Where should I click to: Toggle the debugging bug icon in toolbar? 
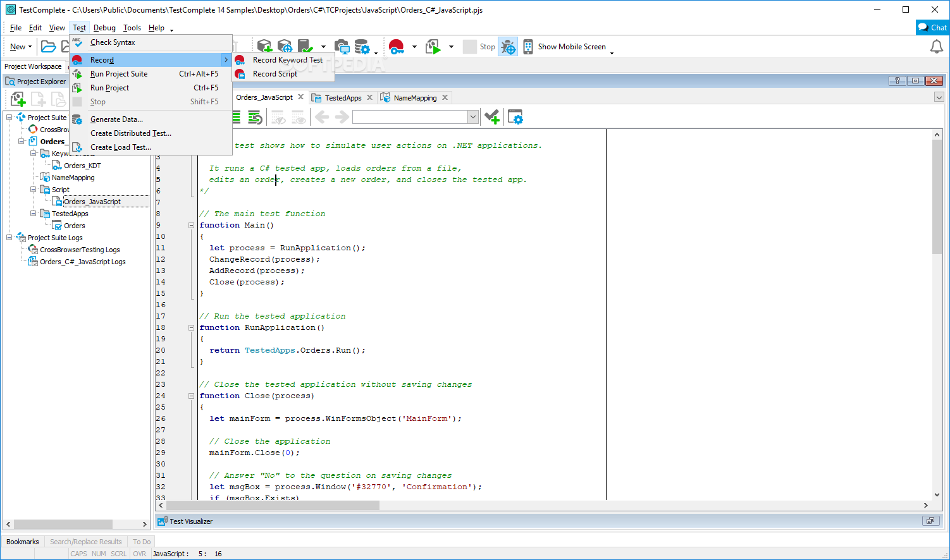pos(508,47)
